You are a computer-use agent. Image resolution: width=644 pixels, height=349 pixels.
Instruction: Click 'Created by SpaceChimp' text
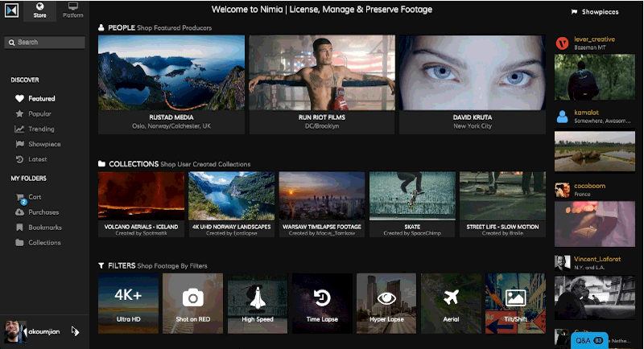point(412,233)
